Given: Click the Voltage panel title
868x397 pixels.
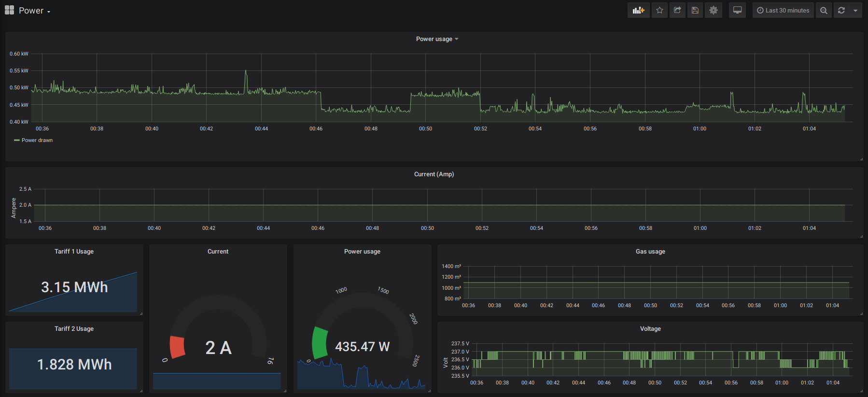Looking at the screenshot, I should [x=650, y=329].
